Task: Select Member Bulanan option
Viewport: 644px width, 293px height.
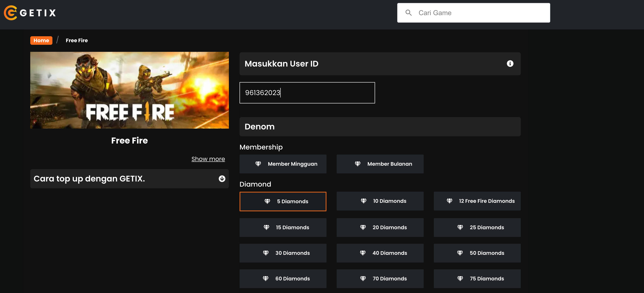Action: pos(380,164)
